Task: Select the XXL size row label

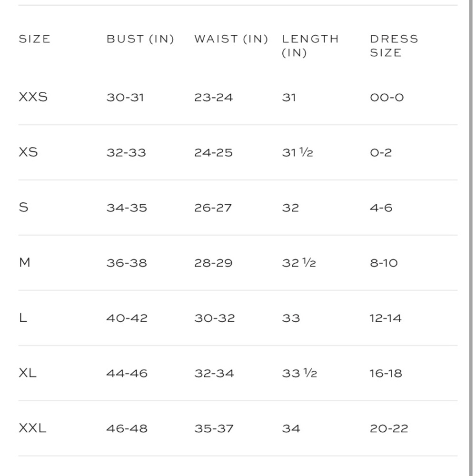Action: pyautogui.click(x=32, y=428)
